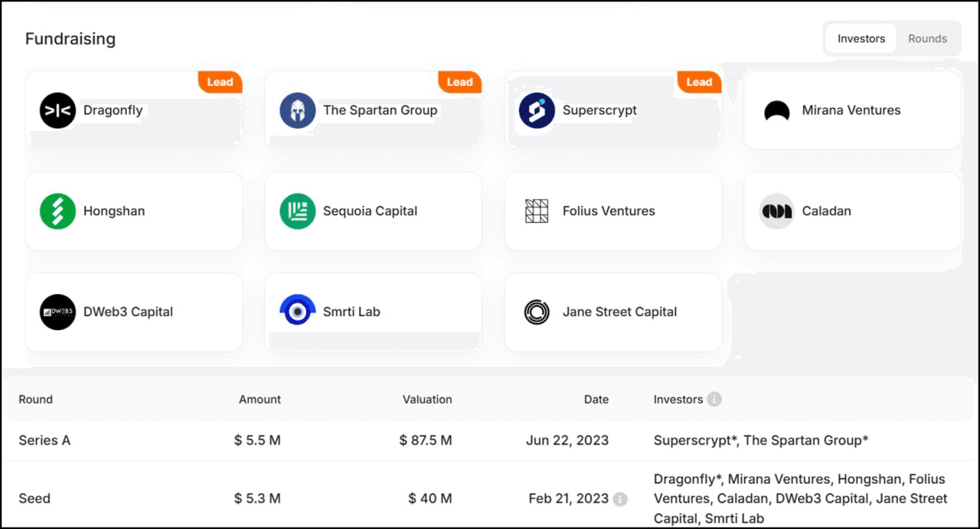Click the Dragonfly logo icon
Screen dimensions: 980x529
coord(57,110)
